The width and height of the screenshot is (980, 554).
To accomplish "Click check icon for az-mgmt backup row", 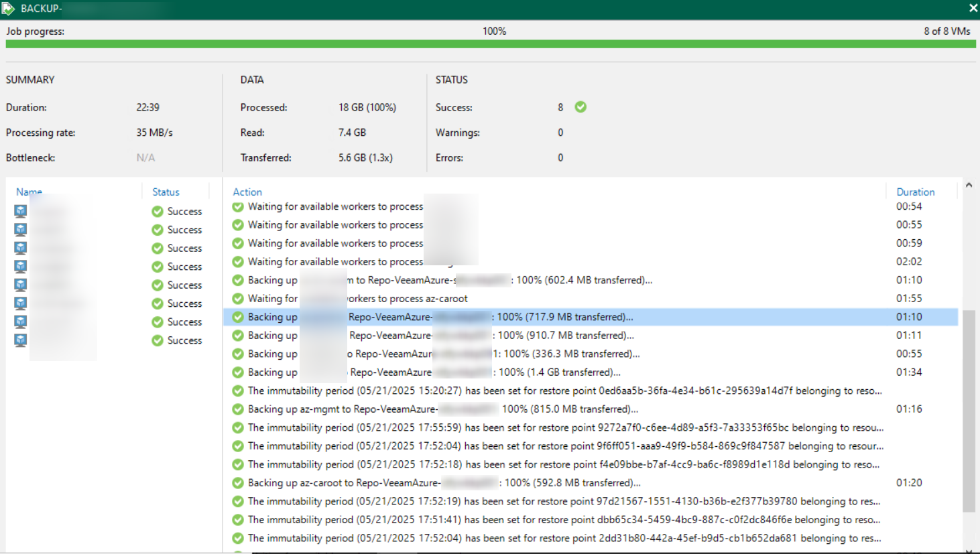I will pyautogui.click(x=238, y=409).
